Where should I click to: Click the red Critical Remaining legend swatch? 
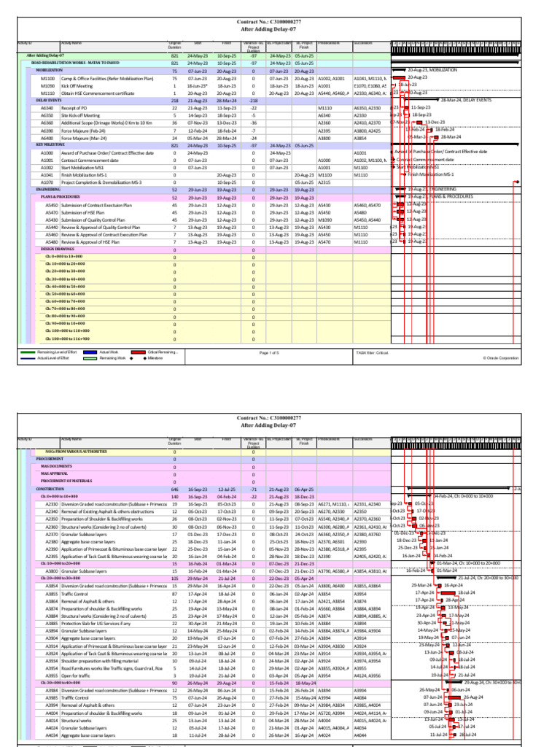click(138, 352)
